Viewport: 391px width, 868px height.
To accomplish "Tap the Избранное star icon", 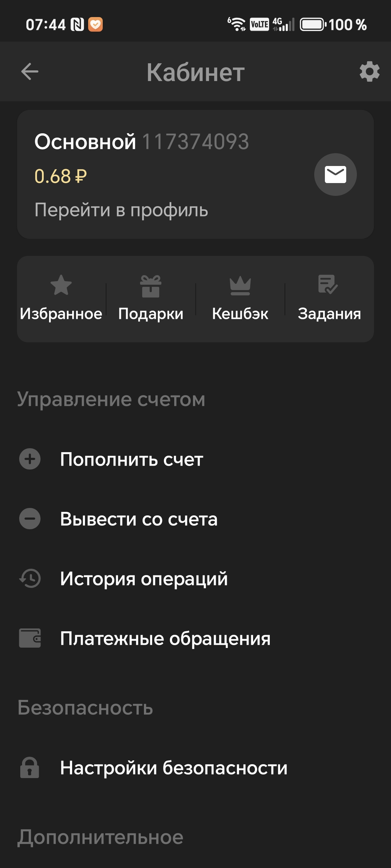I will tap(61, 285).
